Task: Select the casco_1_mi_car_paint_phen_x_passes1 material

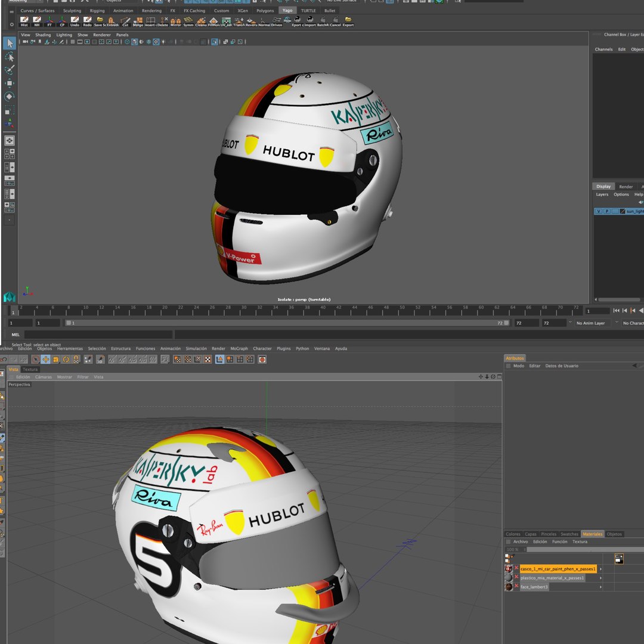Action: (x=558, y=569)
